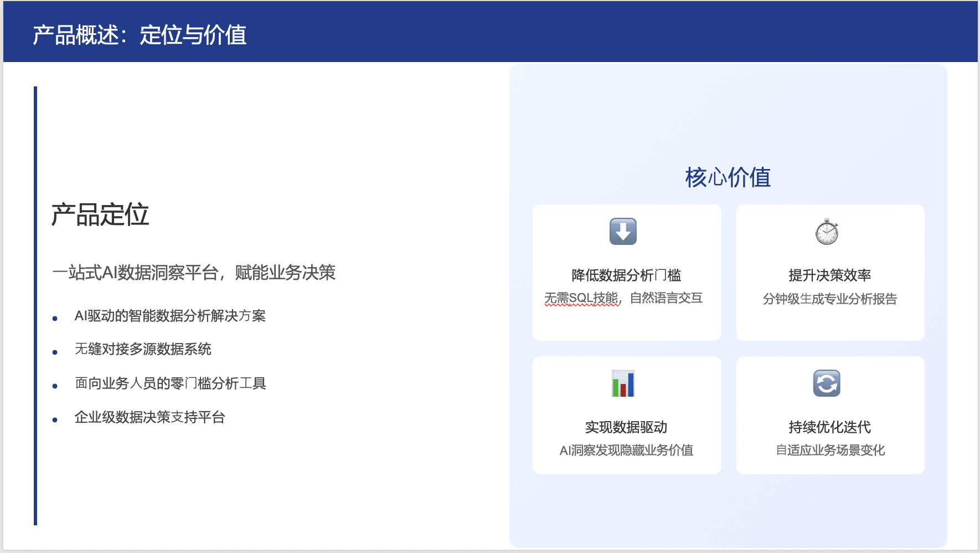Select the timer icon in the top-right card

(x=827, y=232)
